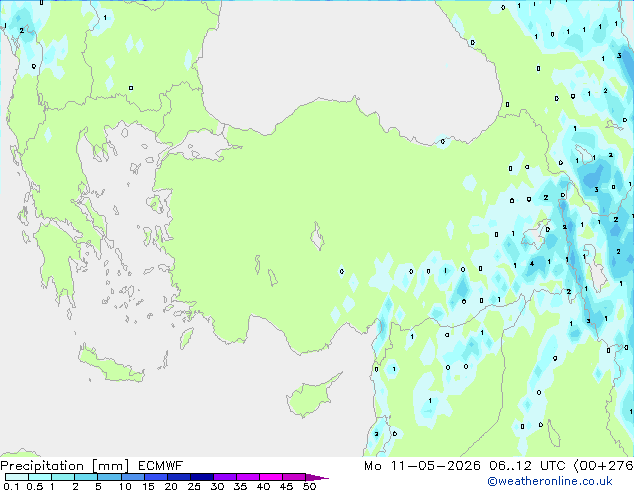Click the 'Precipitation [mm]' title text
This screenshot has height=490, width=634.
coord(65,466)
